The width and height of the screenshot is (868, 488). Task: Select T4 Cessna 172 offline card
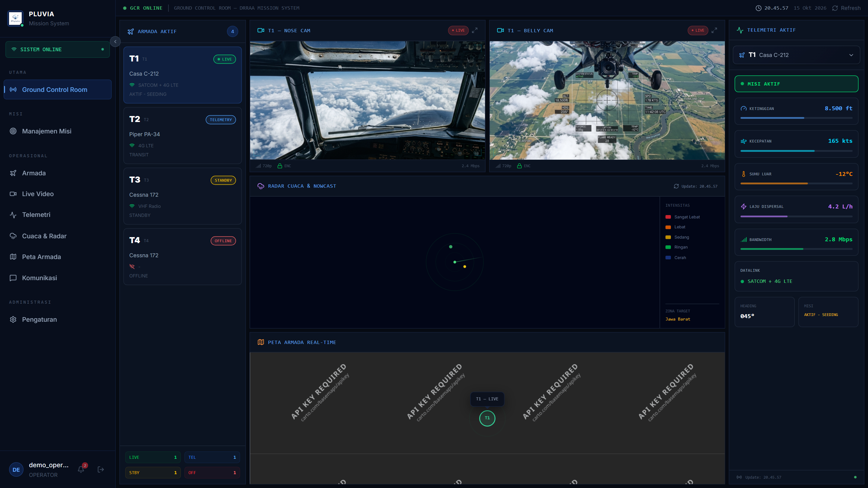click(x=183, y=257)
